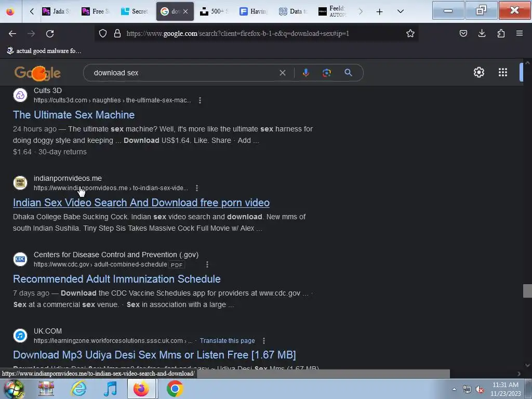Screen dimensions: 532x399
Task: Open more options for Cults 3D result
Action: [x=200, y=100]
